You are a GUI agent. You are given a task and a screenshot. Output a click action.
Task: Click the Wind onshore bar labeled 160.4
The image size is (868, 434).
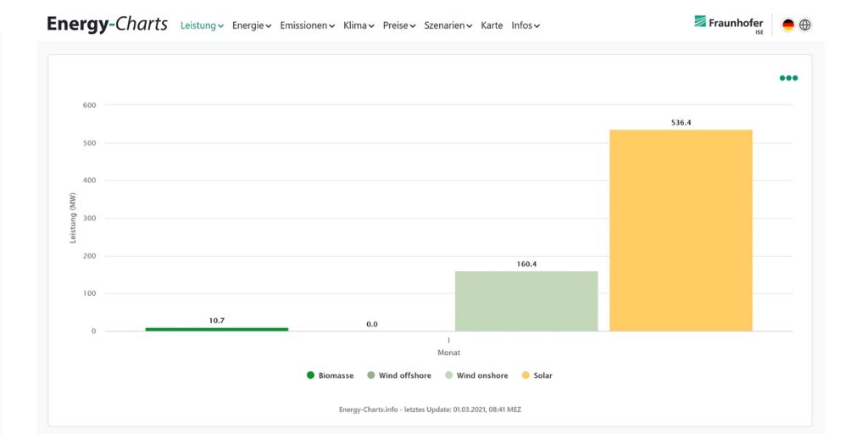[526, 301]
